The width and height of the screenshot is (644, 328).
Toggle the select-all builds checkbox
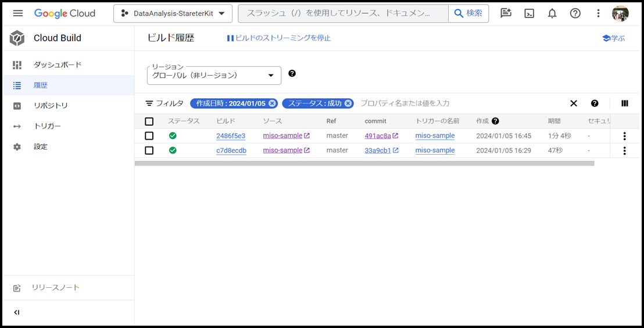(x=149, y=122)
